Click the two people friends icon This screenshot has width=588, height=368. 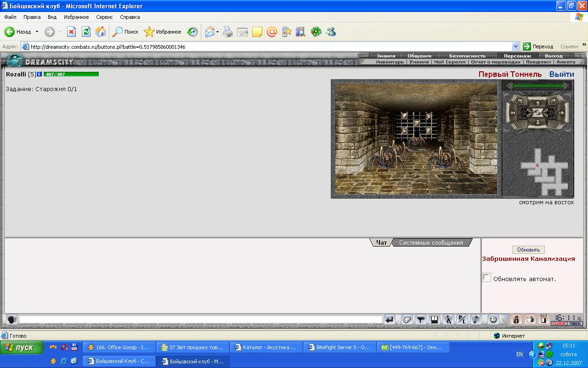click(530, 319)
